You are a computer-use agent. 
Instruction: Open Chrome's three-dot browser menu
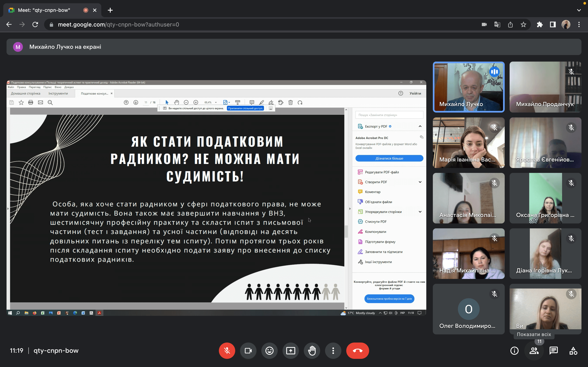click(579, 24)
